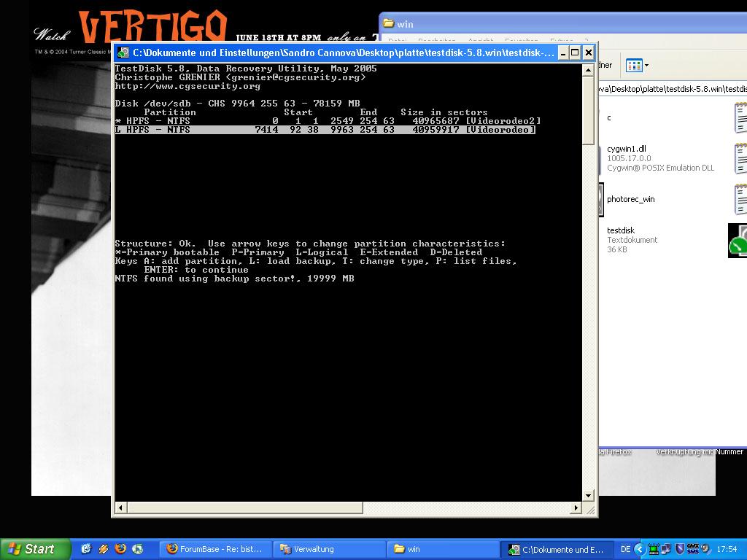Click the Views toolbar icon in win window
The image size is (747, 560).
[x=634, y=65]
